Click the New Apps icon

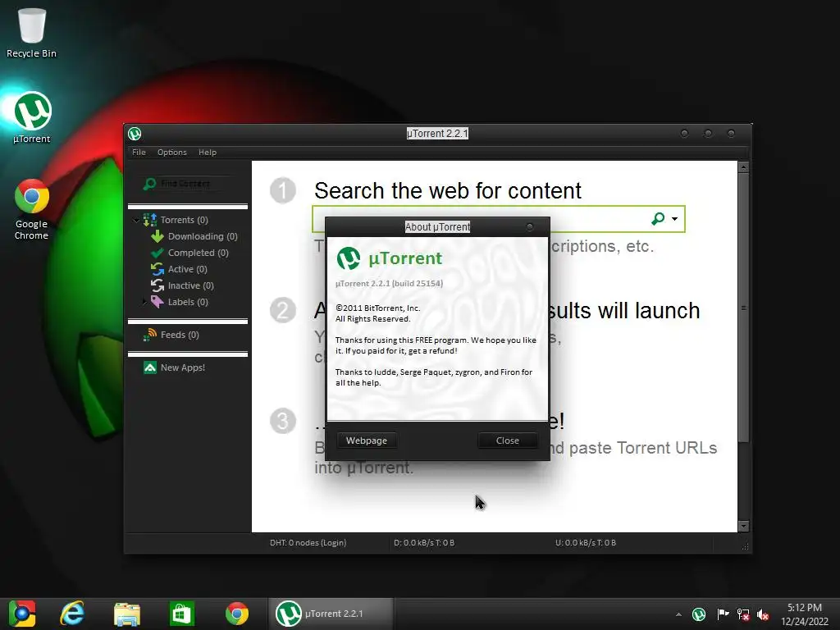[x=150, y=367]
